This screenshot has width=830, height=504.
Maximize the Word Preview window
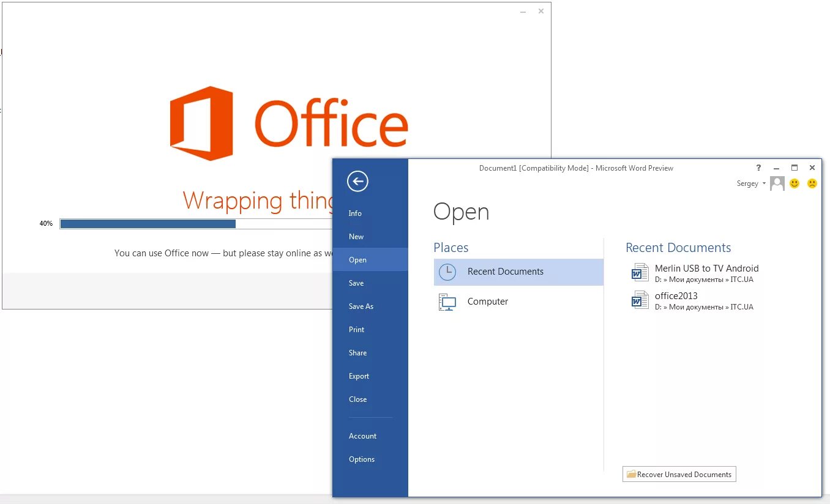tap(794, 168)
